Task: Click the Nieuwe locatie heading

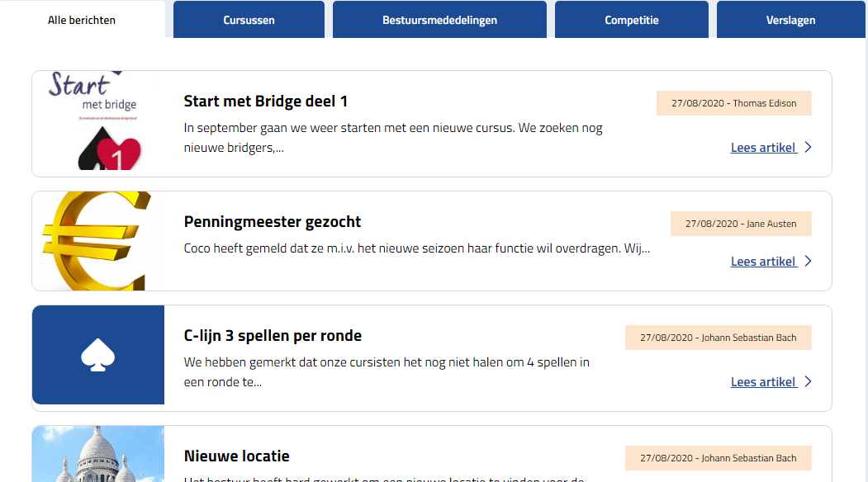Action: click(236, 456)
